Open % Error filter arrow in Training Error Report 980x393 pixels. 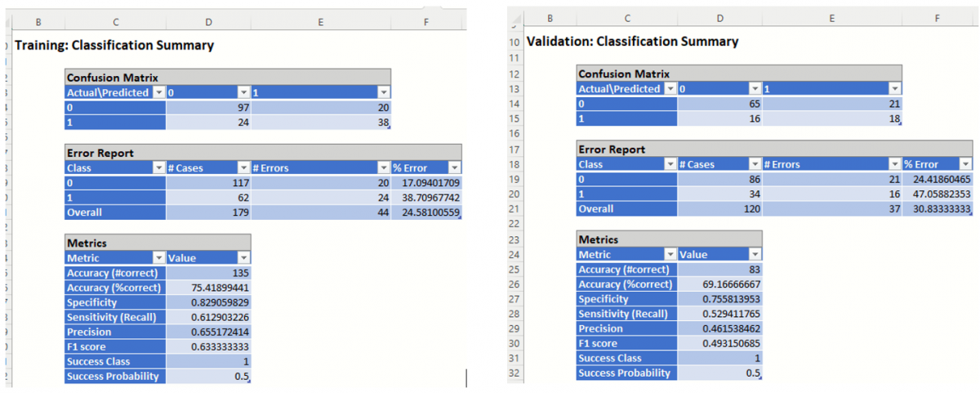pyautogui.click(x=453, y=168)
